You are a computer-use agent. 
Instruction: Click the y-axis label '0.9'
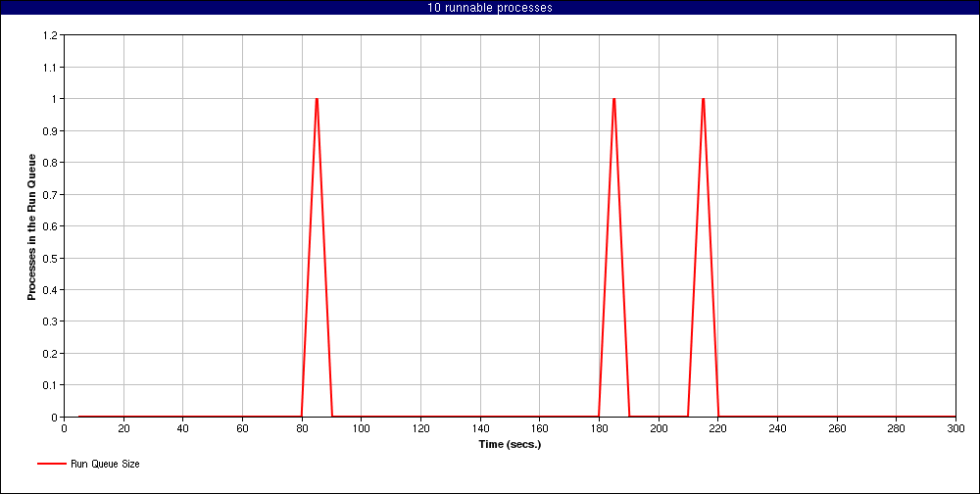[x=51, y=130]
